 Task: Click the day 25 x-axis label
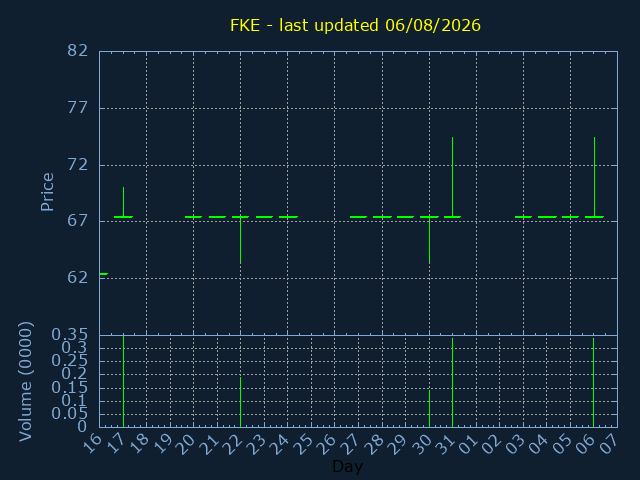tap(305, 444)
